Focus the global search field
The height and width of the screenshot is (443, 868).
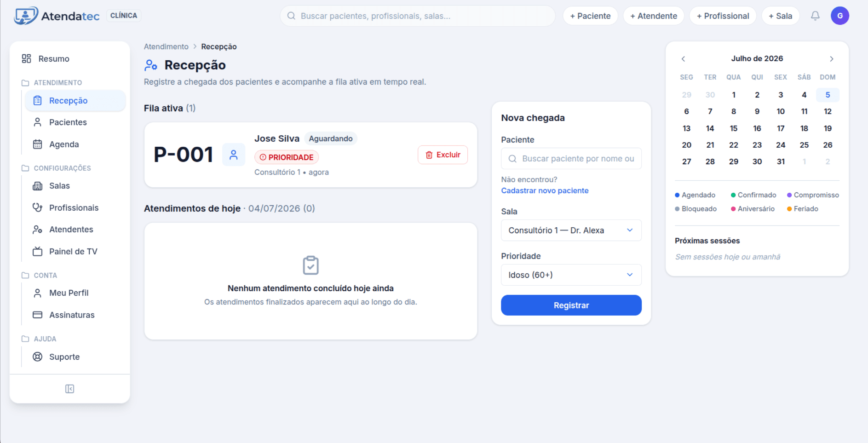coord(418,16)
